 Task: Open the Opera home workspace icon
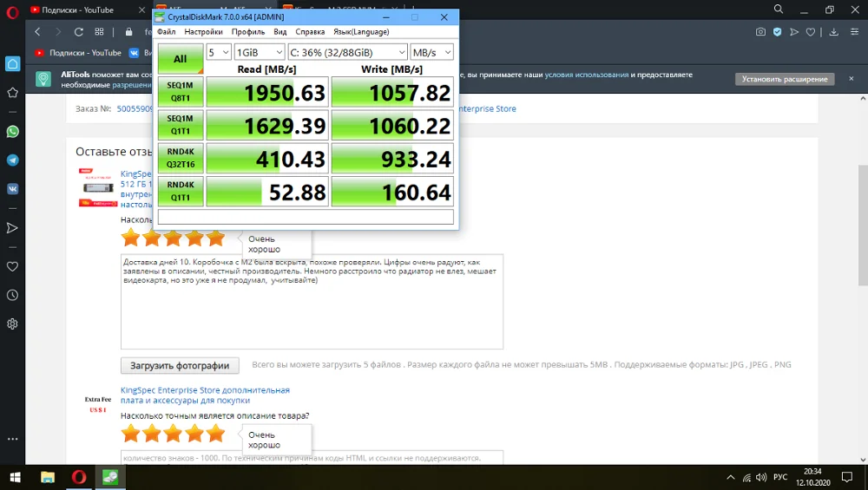click(12, 63)
